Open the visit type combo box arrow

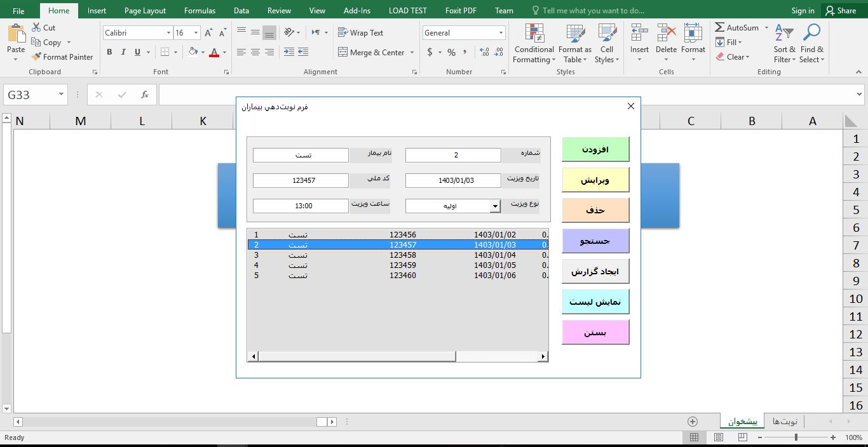[x=495, y=206]
